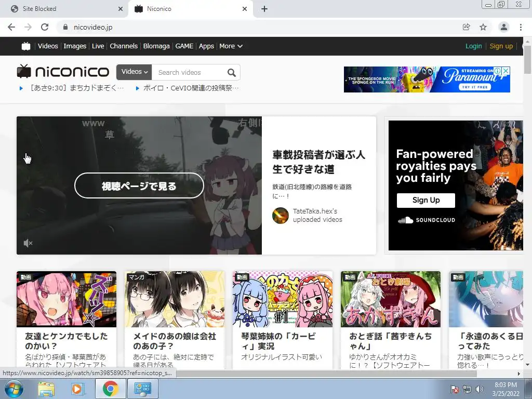The width and height of the screenshot is (532, 399).
Task: Click Chrome icon in taskbar
Action: [x=110, y=389]
